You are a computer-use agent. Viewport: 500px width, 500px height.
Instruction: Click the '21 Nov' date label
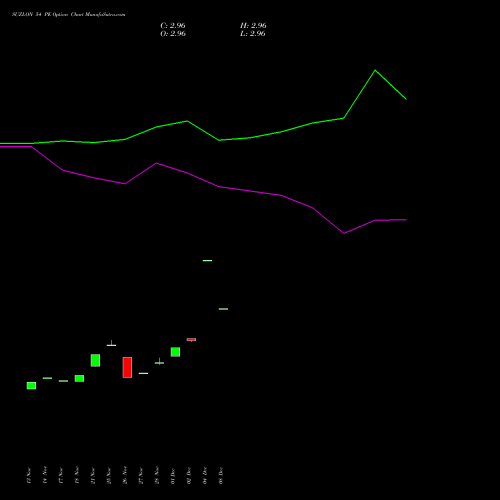[93, 475]
